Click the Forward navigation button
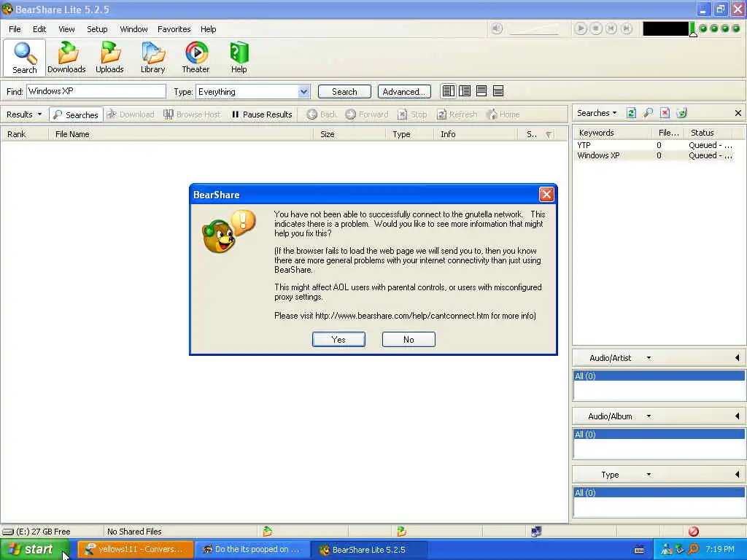 coord(366,114)
